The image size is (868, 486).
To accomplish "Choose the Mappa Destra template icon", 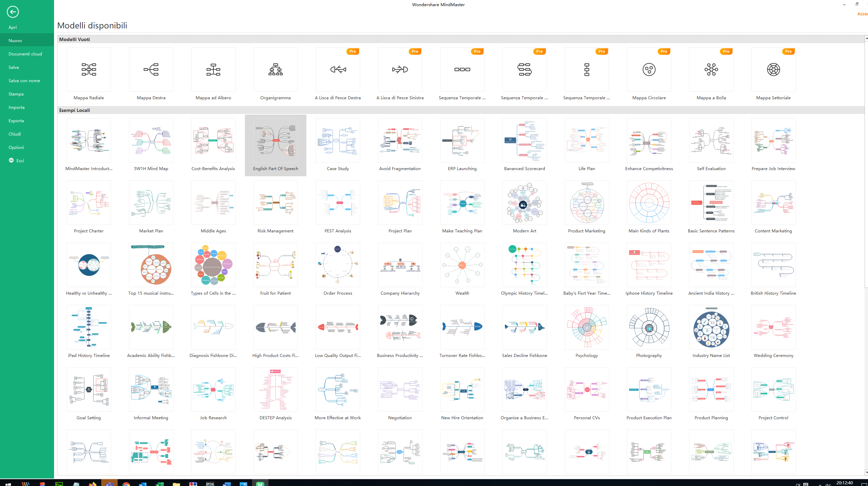I will coord(151,69).
